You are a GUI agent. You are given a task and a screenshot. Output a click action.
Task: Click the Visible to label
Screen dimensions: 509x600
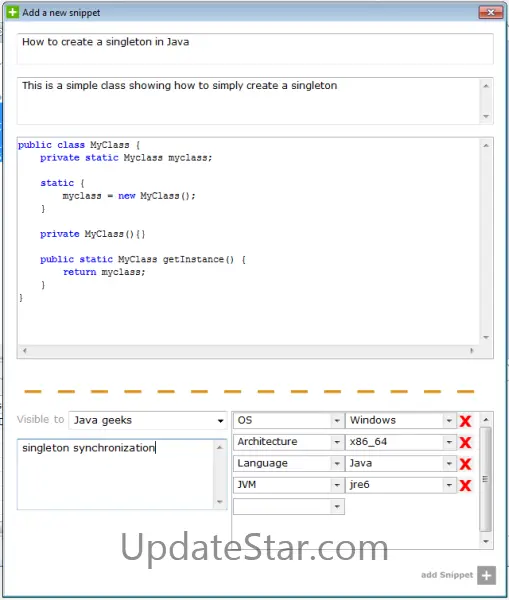(40, 419)
